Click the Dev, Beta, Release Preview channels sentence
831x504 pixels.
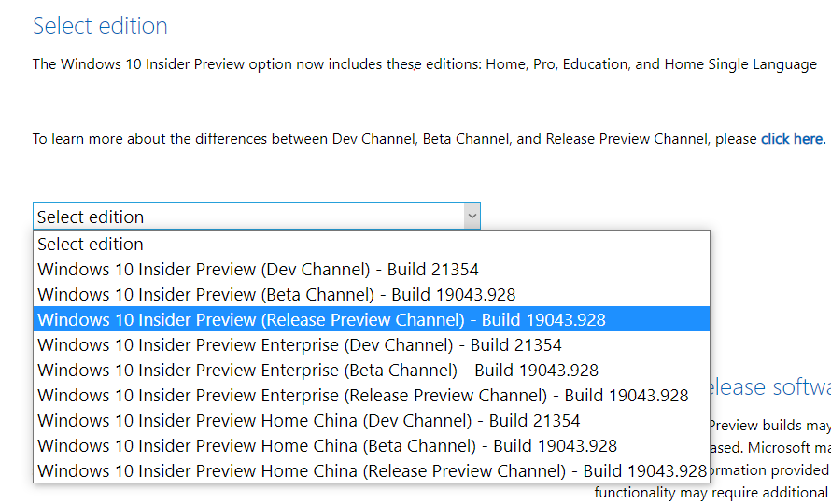point(397,139)
